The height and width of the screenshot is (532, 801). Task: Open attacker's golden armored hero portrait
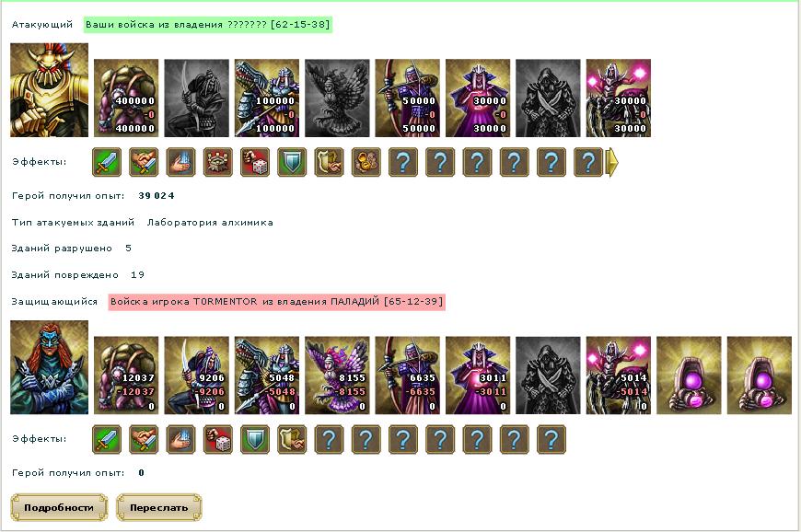49,90
